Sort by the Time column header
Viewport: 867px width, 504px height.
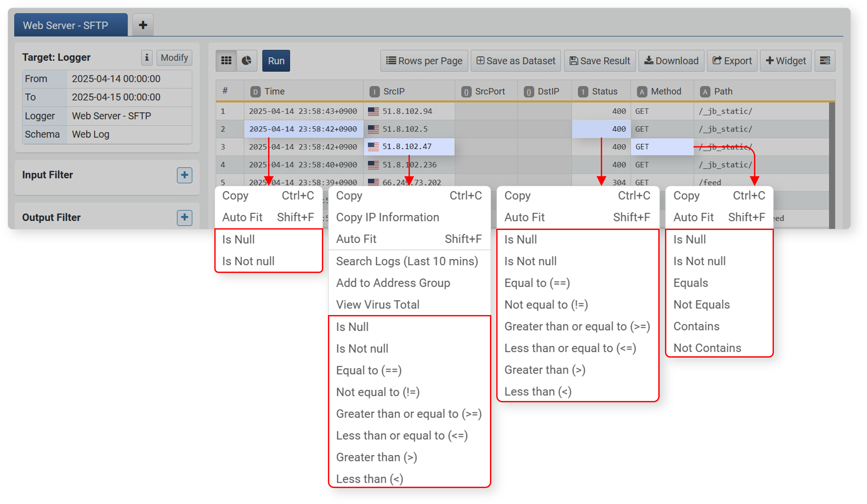[304, 91]
